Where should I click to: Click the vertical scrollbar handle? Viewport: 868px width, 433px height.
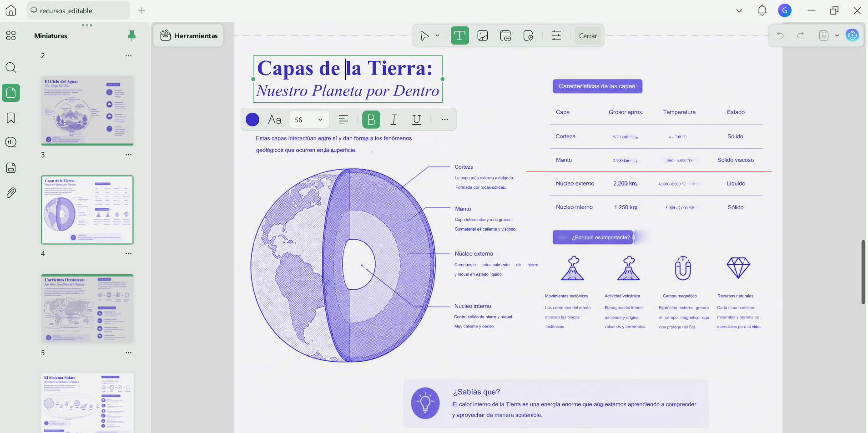863,272
